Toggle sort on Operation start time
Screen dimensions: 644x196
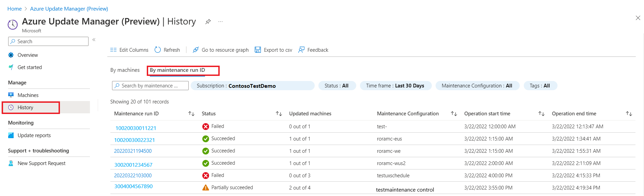(x=541, y=114)
